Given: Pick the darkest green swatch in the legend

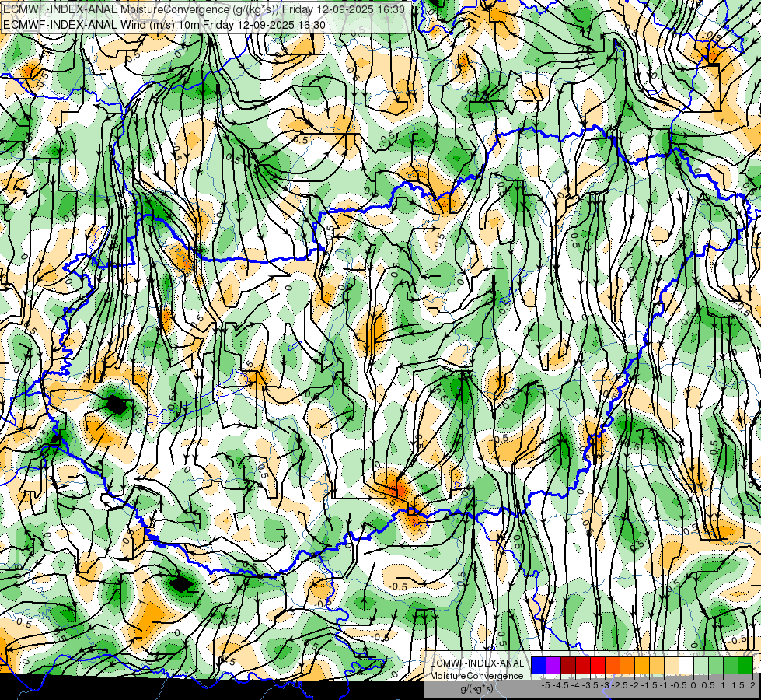Looking at the screenshot, I should point(745,666).
